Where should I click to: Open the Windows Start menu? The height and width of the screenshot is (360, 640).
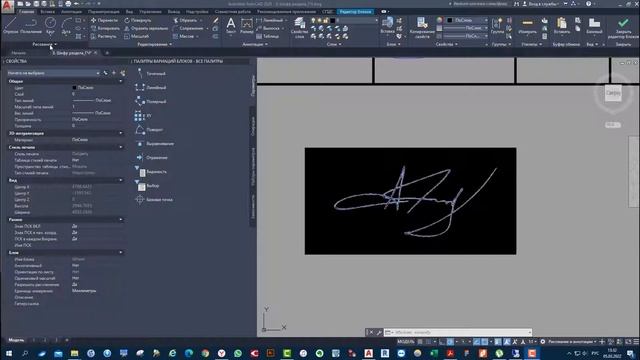(x=9, y=353)
